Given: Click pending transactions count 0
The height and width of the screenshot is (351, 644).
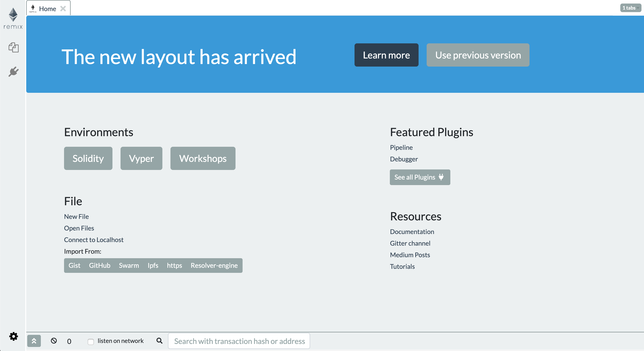Looking at the screenshot, I should tap(69, 341).
